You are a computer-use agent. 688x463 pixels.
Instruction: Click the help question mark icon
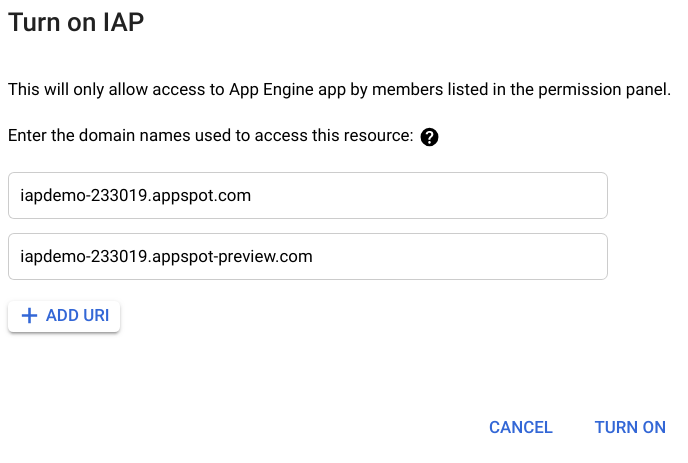point(430,137)
